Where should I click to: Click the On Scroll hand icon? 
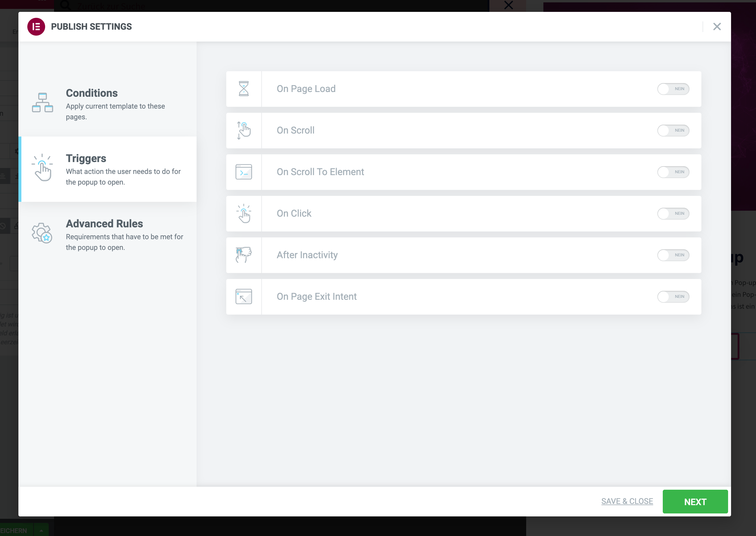(x=244, y=130)
